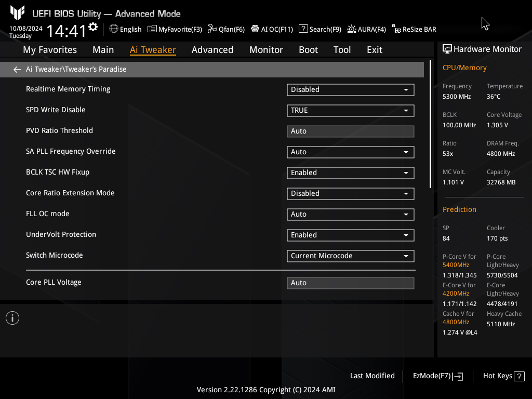
Task: Click CPU/Memory section heading
Action: tap(464, 68)
